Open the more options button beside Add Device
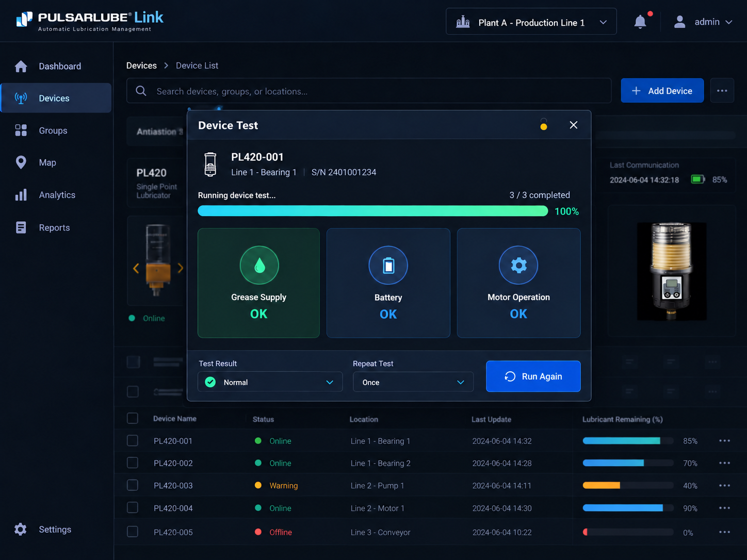 point(722,91)
